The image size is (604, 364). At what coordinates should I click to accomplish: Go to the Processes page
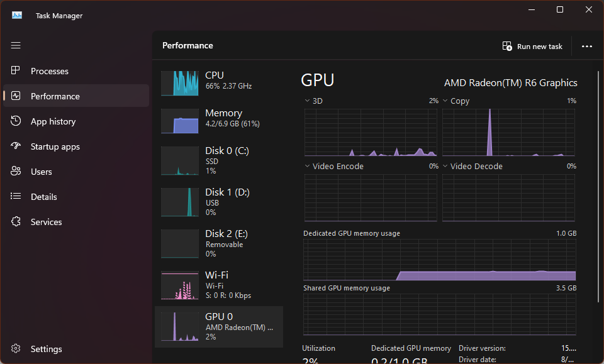tap(76, 71)
